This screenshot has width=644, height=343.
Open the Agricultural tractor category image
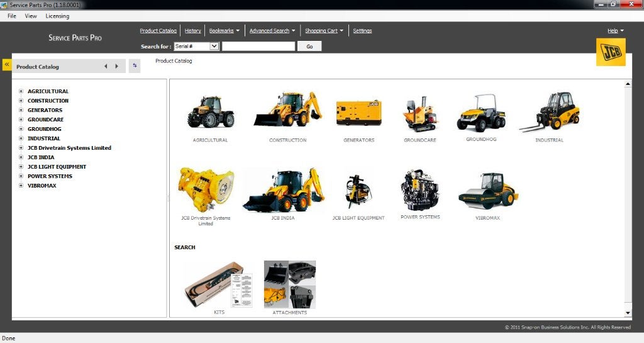click(211, 111)
